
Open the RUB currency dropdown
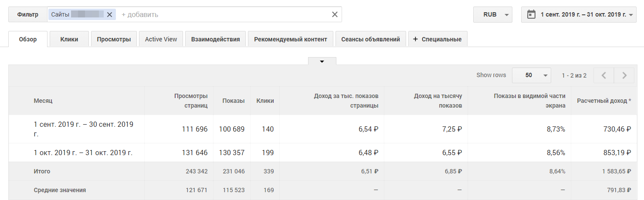point(493,14)
